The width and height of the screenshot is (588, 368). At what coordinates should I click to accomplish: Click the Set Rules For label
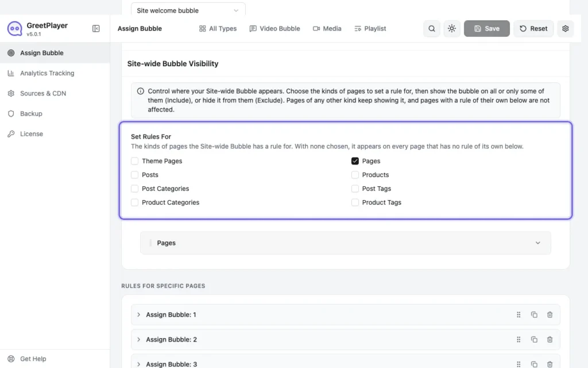tap(151, 137)
